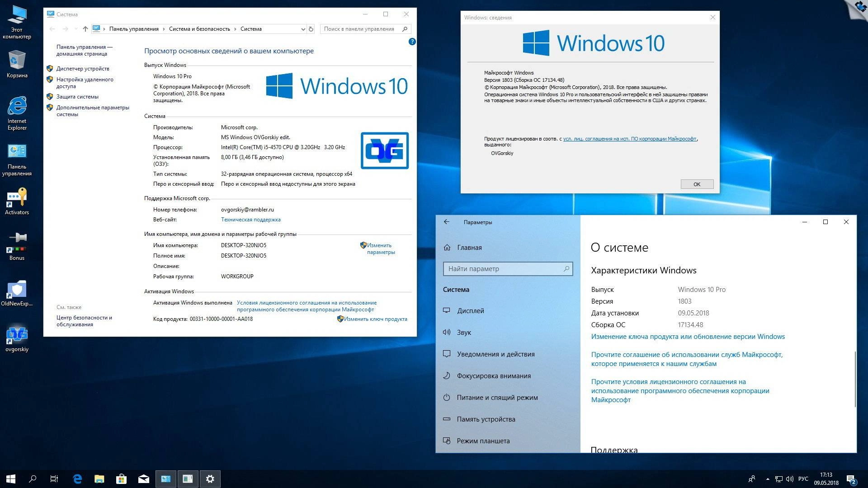Open the Корзина recycle bin icon
The image size is (868, 488).
point(17,64)
